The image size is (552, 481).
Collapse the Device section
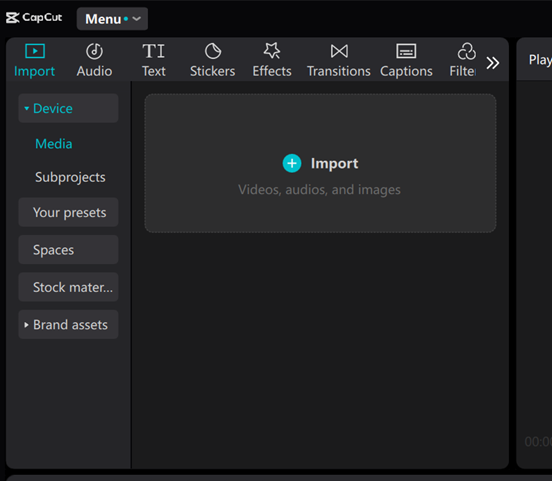coord(68,108)
